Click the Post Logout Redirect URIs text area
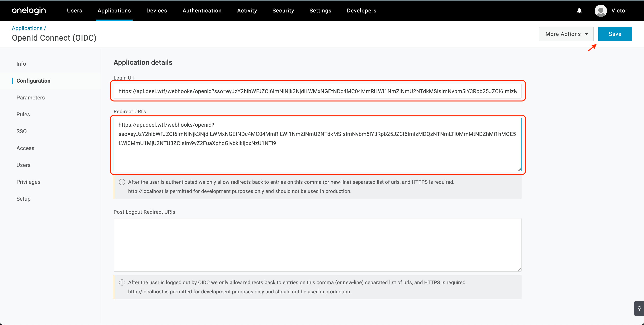This screenshot has width=644, height=325. coord(318,245)
